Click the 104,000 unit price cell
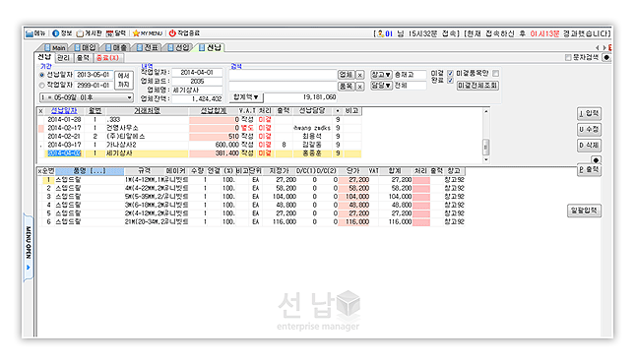635x364 pixels. coord(354,197)
